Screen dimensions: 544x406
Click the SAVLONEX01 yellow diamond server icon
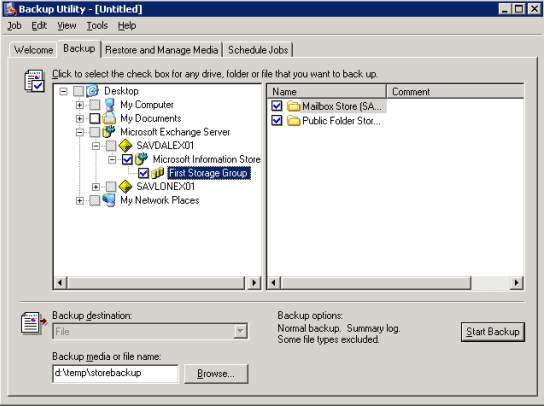pyautogui.click(x=125, y=187)
